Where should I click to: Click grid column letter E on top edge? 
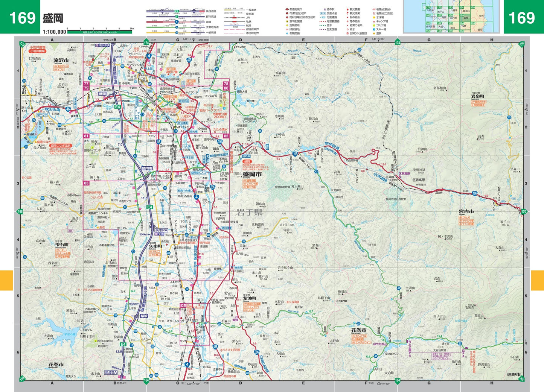(303, 40)
